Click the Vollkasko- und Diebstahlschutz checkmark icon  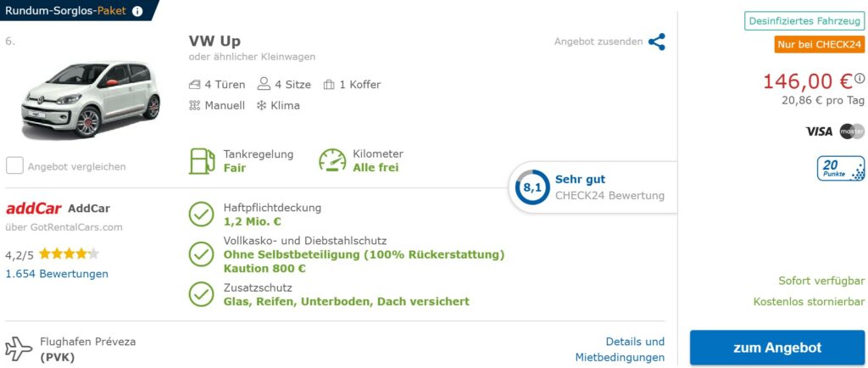coord(201,254)
